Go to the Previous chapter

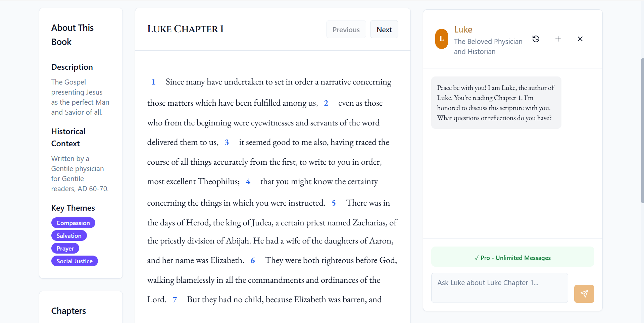346,29
